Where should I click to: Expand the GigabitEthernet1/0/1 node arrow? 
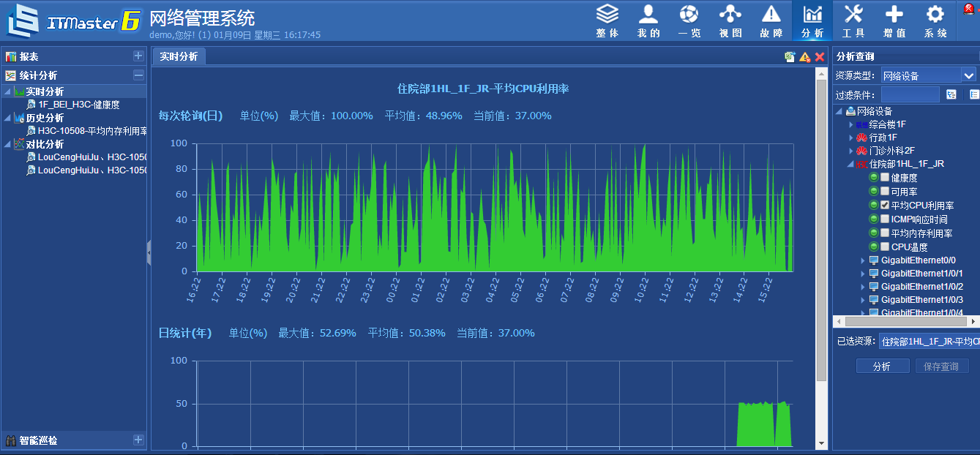coord(863,274)
